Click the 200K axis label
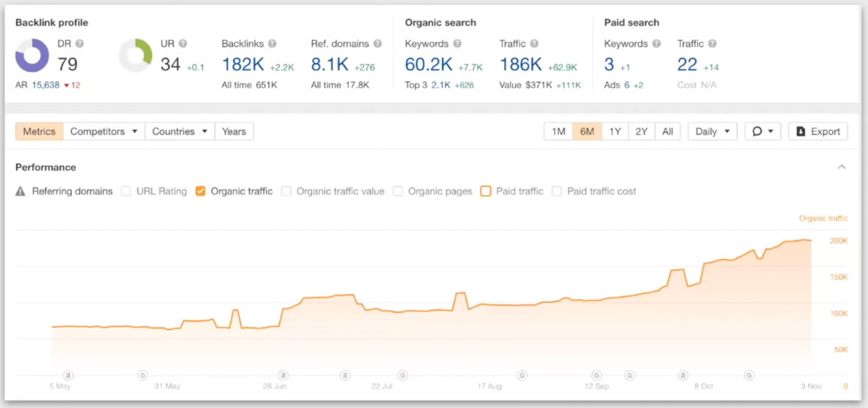 [x=839, y=240]
